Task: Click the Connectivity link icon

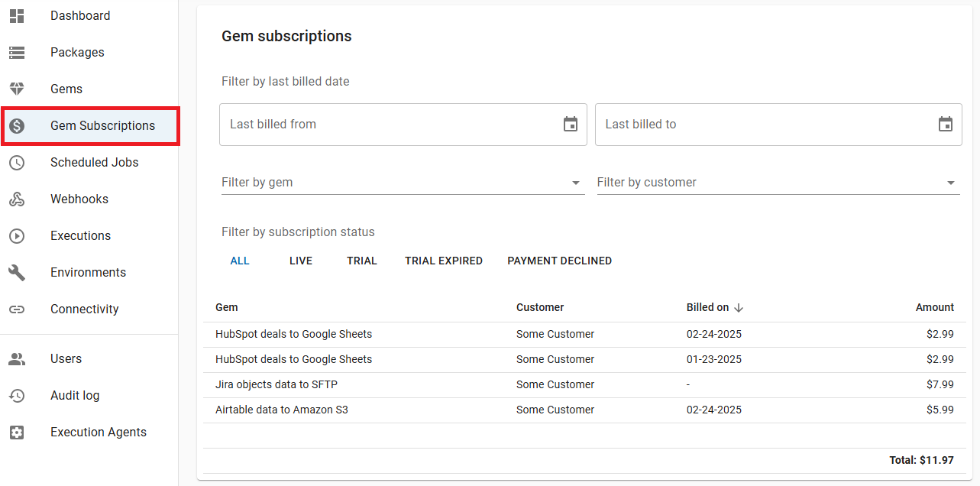Action: (x=17, y=309)
